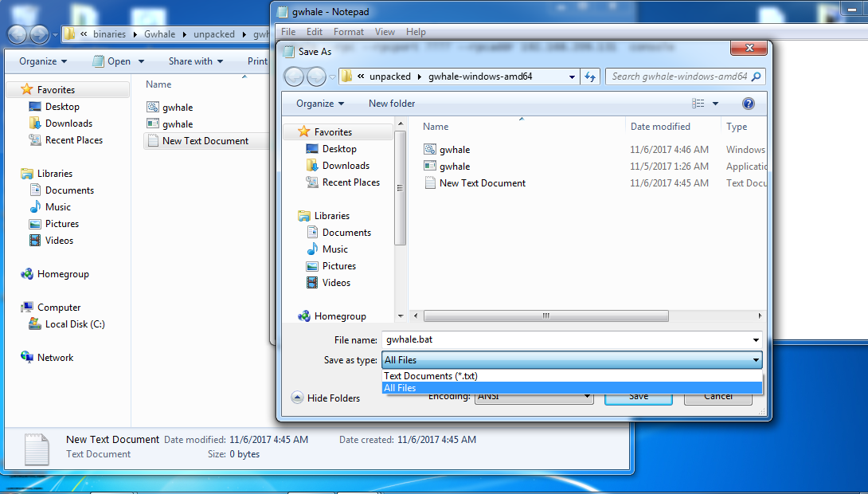
Task: Click the Cancel button
Action: pos(718,397)
